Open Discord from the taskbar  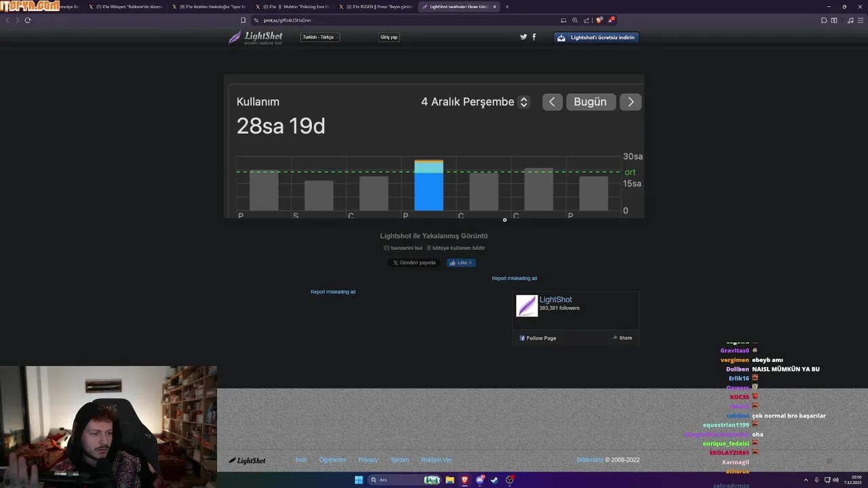pyautogui.click(x=480, y=480)
